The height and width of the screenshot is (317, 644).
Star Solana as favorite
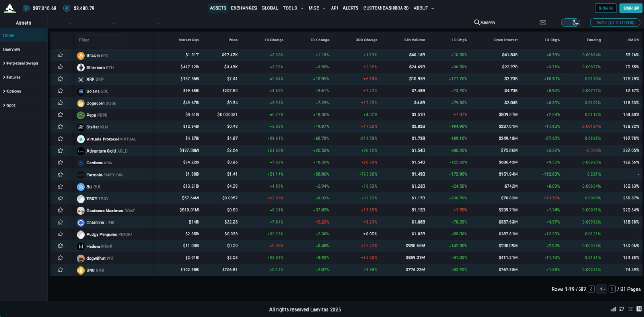(x=61, y=91)
